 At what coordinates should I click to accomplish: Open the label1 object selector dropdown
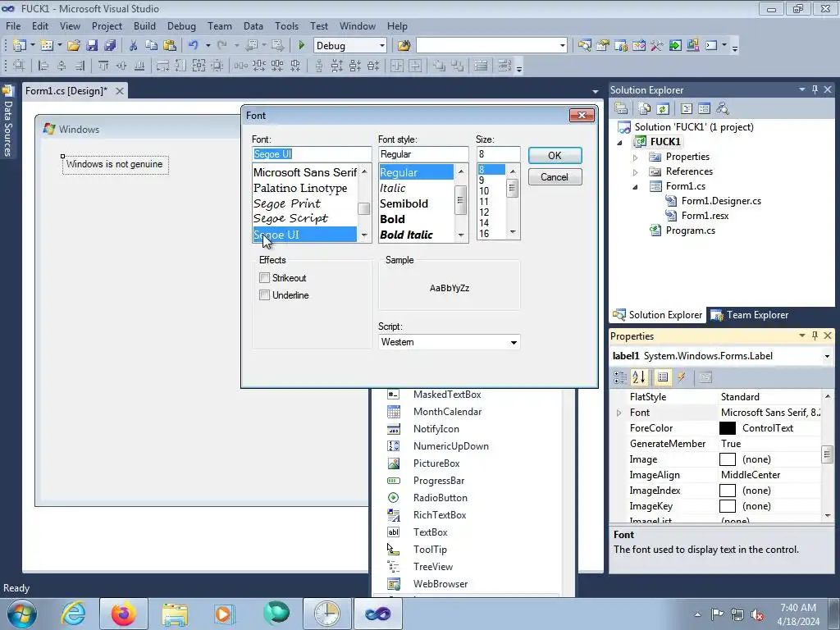pos(827,356)
